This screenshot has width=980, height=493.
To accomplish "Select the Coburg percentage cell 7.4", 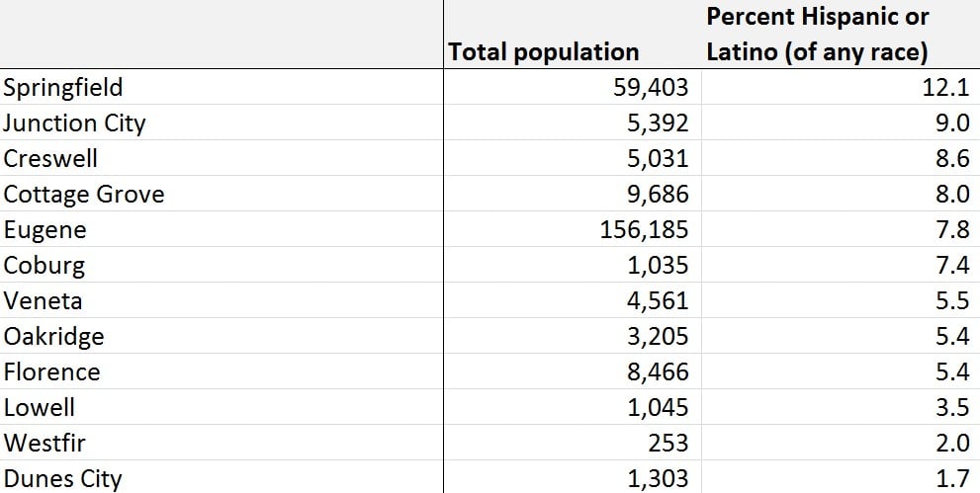I will pyautogui.click(x=840, y=265).
